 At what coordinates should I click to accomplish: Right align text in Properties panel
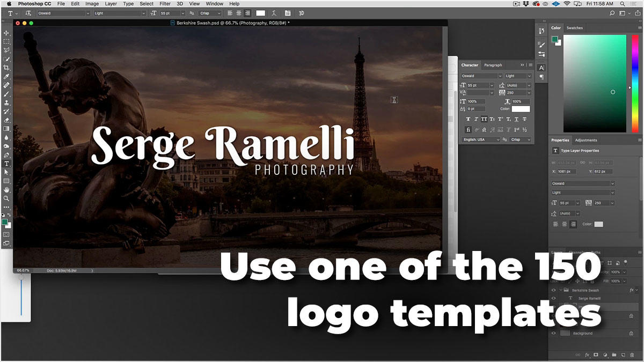(x=573, y=224)
